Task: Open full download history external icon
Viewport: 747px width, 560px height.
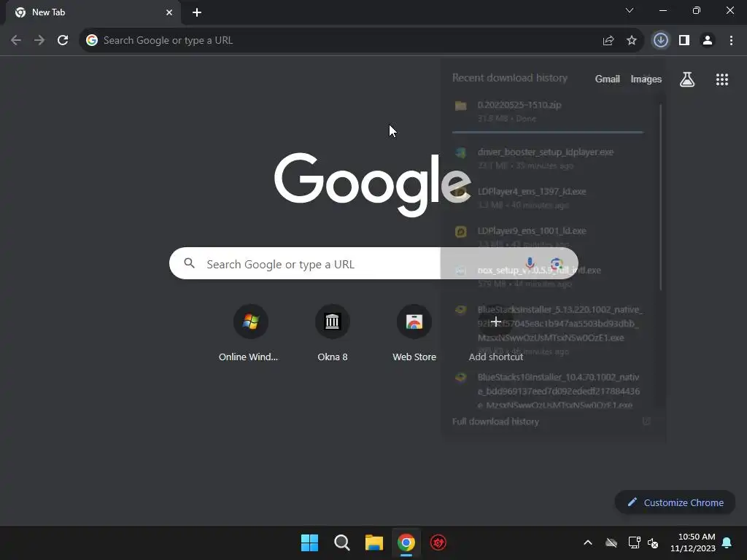Action: click(646, 421)
